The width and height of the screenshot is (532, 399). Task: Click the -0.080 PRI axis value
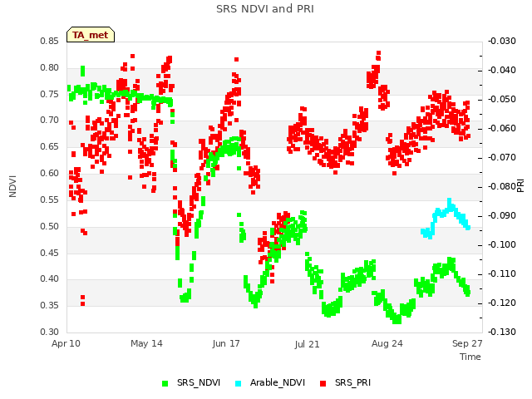tap(502, 186)
